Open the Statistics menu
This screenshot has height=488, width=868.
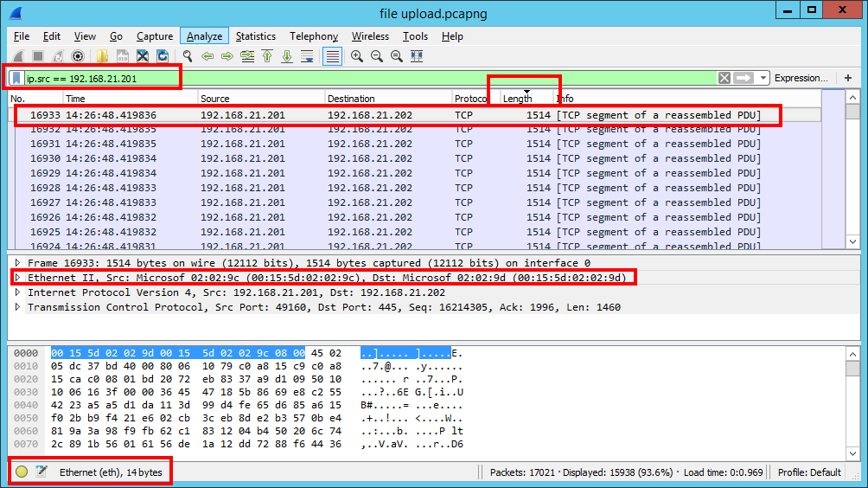coord(255,36)
